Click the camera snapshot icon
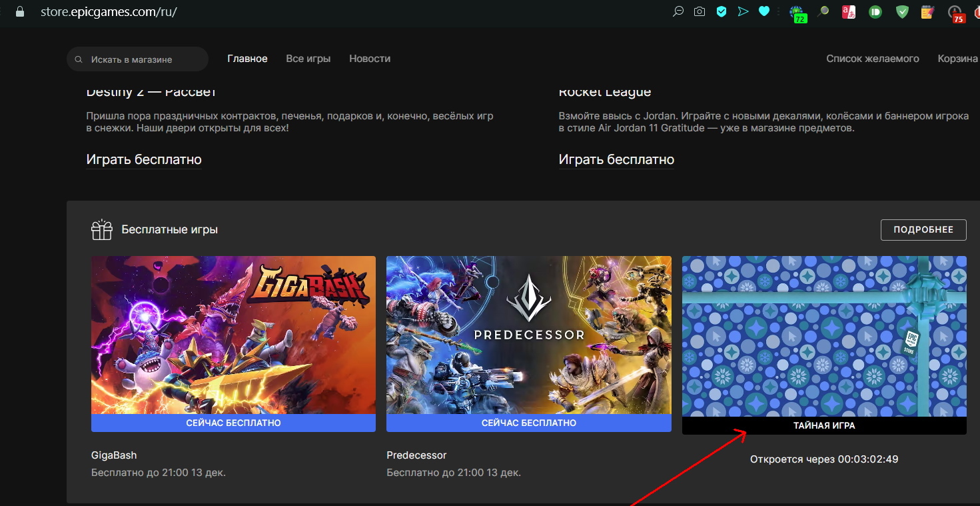The height and width of the screenshot is (506, 980). point(699,11)
